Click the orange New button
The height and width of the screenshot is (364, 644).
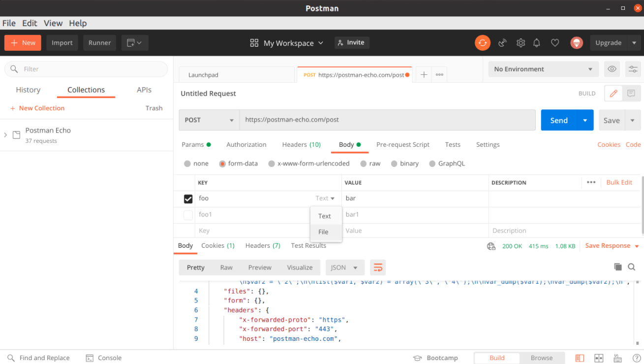click(23, 43)
